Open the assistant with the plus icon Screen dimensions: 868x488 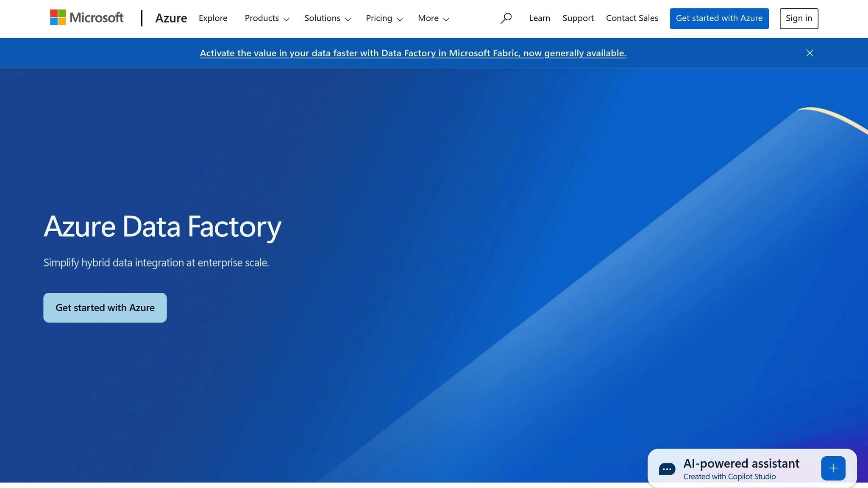click(833, 468)
